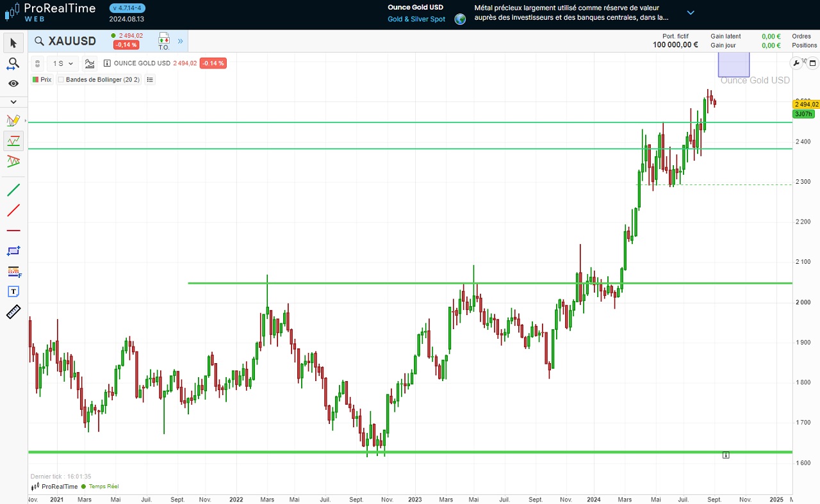Choose the red trend line tool
The image size is (820, 504).
pos(13,210)
